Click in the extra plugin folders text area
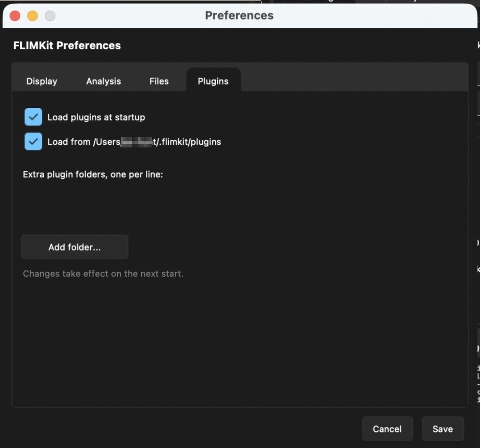 click(x=239, y=207)
